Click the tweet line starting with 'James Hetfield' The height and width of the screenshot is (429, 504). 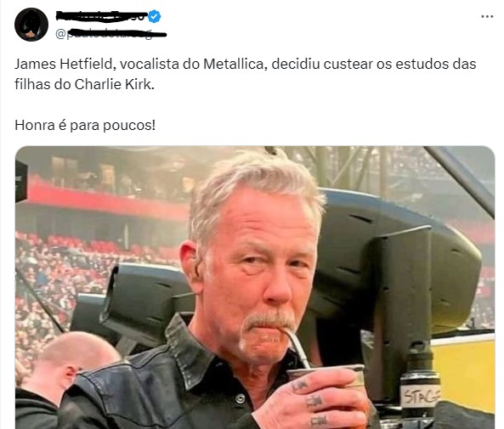(246, 64)
